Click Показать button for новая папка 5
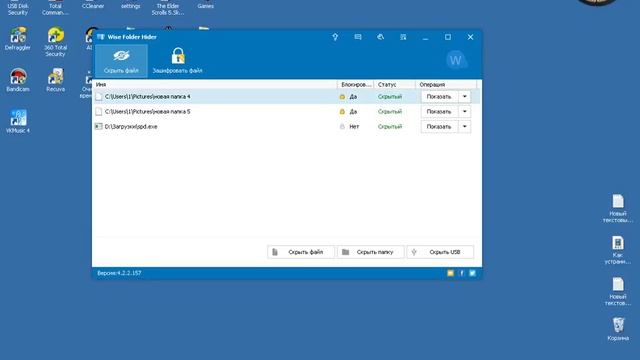This screenshot has height=360, width=640. tap(439, 111)
